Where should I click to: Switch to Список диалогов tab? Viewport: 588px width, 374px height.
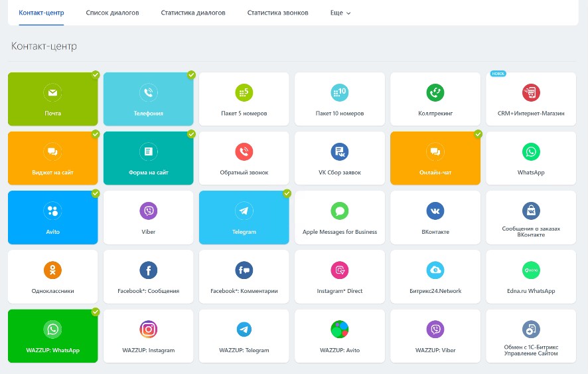(x=112, y=13)
